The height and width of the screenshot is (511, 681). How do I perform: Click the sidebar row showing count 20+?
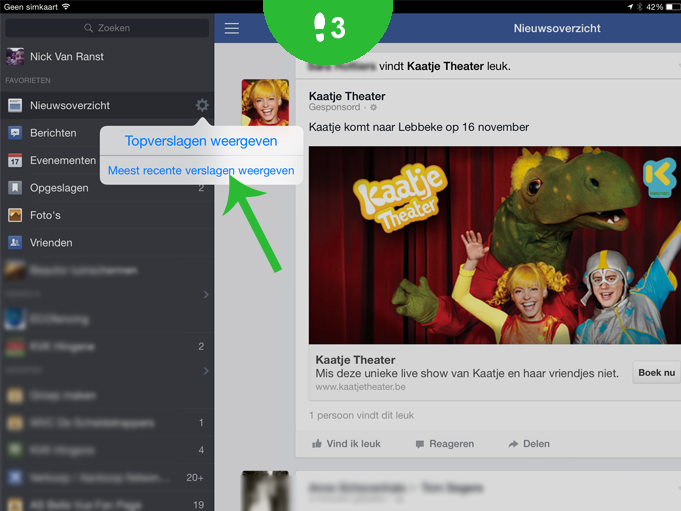(x=107, y=478)
